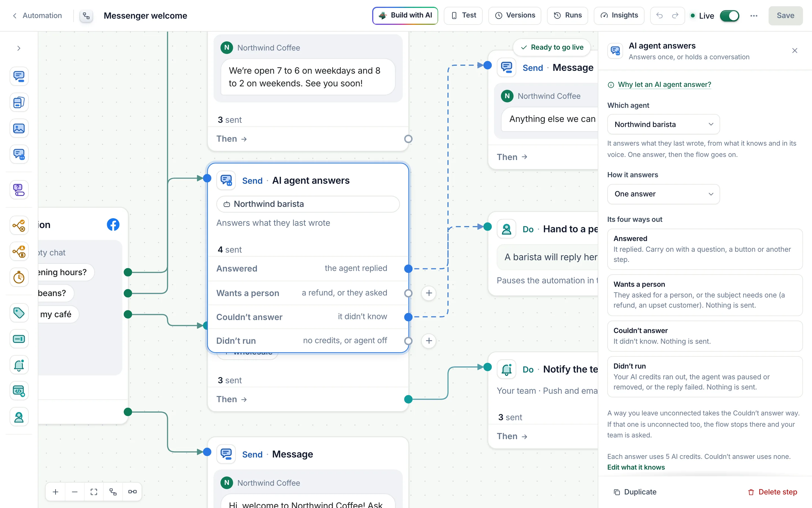Save the automation
The image size is (812, 508).
pos(785,16)
